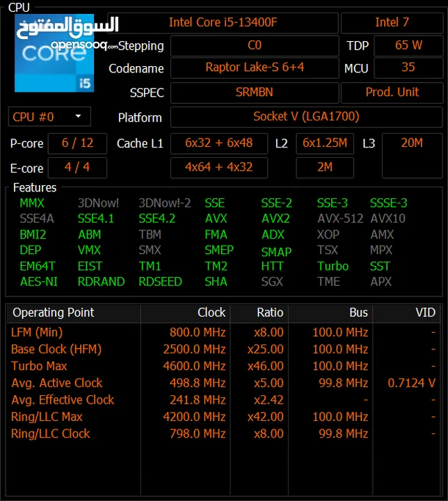Viewport: 448px width, 501px height.
Task: Click the Ratio column header
Action: [259, 313]
